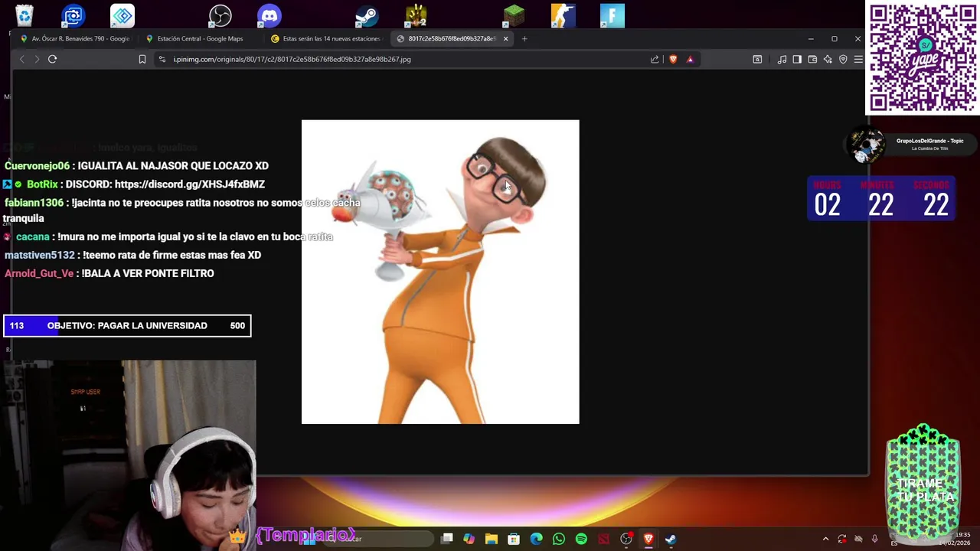The width and height of the screenshot is (980, 551).
Task: Open Brave Rewards triangle icon
Action: [x=690, y=59]
